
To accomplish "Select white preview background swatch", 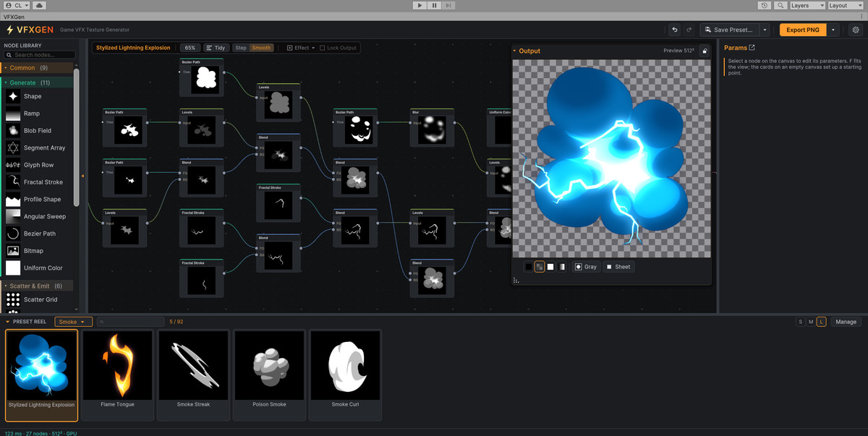I will pos(550,267).
